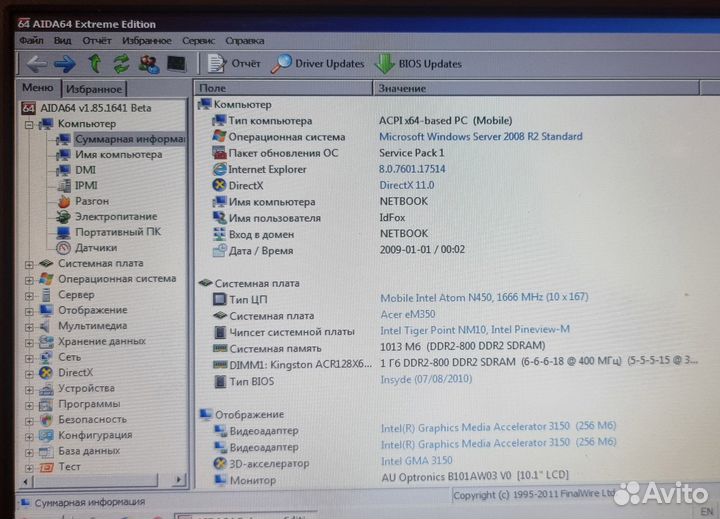Screen dimensions: 720x519
Task: Click the Microsoft Windows Server 2008 R2 link
Action: pos(480,137)
